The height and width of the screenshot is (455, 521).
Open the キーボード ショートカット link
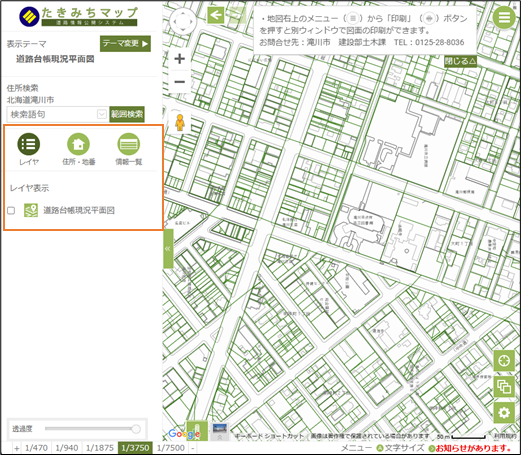(x=269, y=436)
